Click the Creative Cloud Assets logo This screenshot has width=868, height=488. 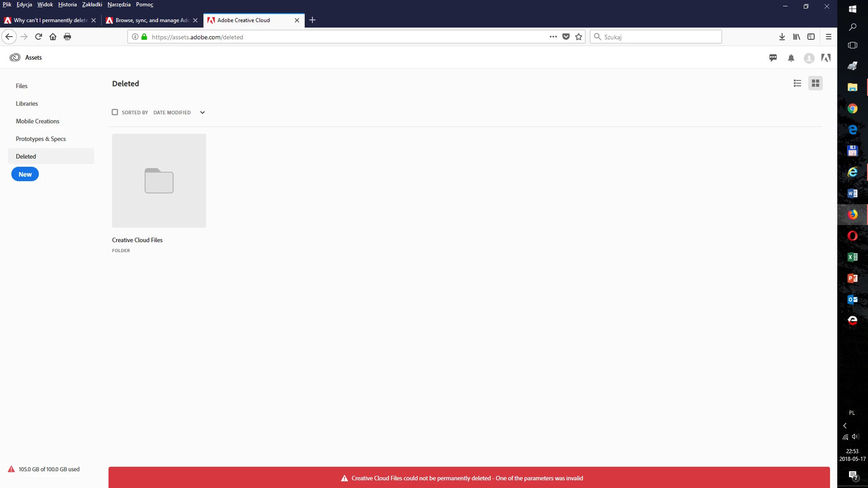tap(15, 57)
